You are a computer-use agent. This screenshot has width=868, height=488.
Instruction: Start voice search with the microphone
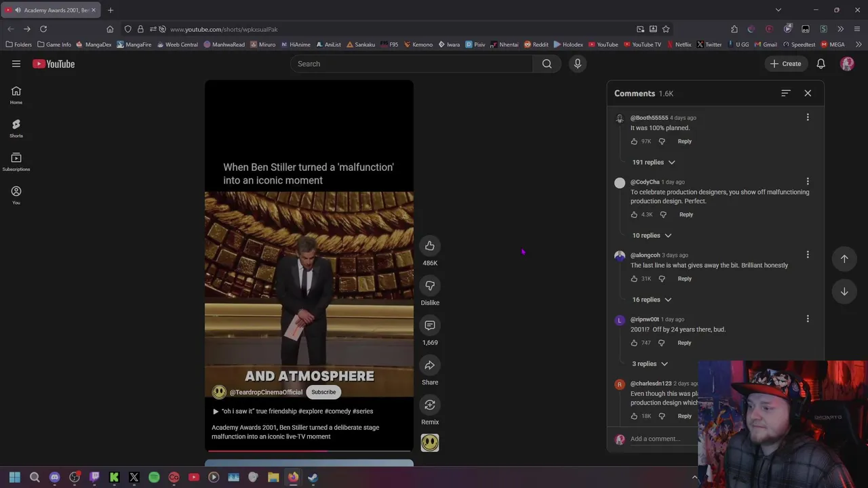pos(578,64)
